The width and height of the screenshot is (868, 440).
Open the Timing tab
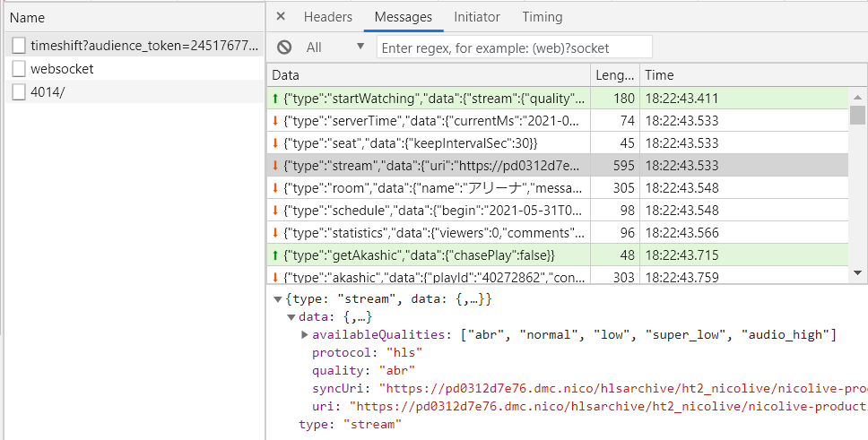point(542,17)
